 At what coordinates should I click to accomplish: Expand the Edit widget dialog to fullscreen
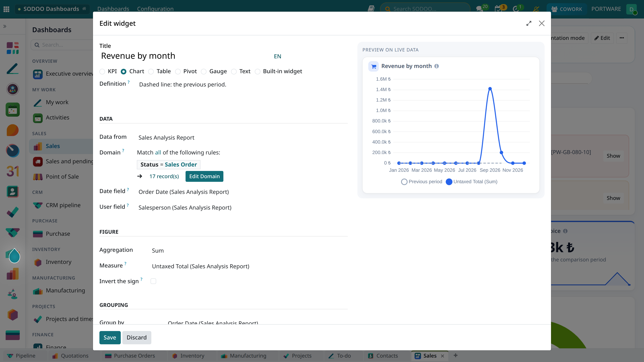[x=529, y=23]
